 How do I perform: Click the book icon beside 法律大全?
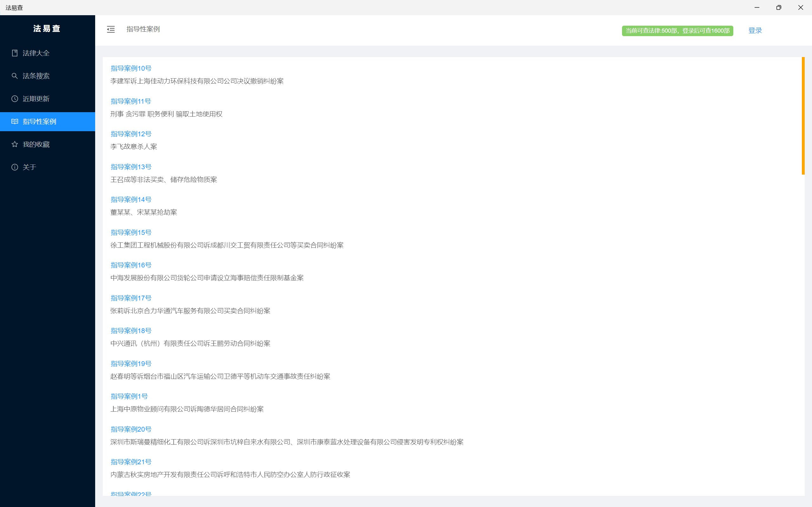pos(14,53)
